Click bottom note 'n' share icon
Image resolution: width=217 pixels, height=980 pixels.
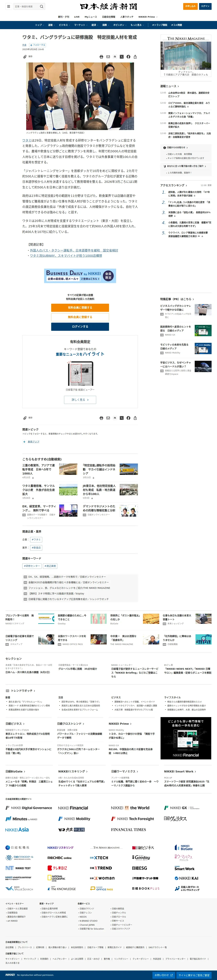[x=115, y=418]
